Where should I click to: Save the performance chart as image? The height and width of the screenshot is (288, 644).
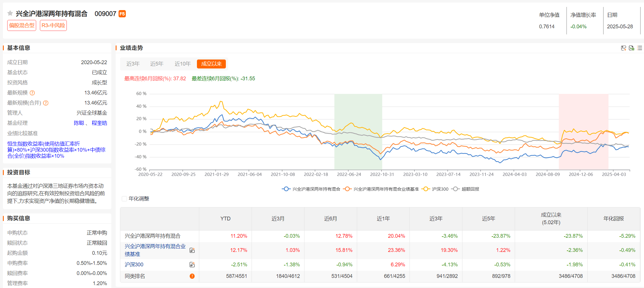pos(623,48)
